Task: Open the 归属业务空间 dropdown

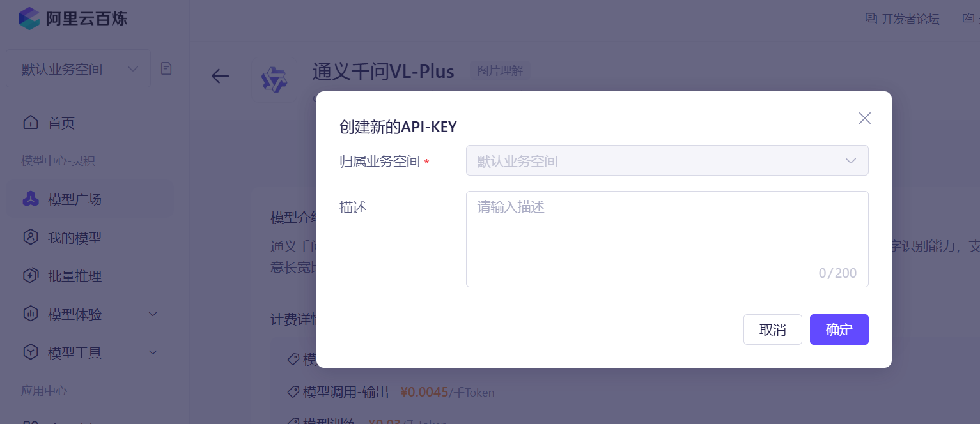Action: (667, 160)
